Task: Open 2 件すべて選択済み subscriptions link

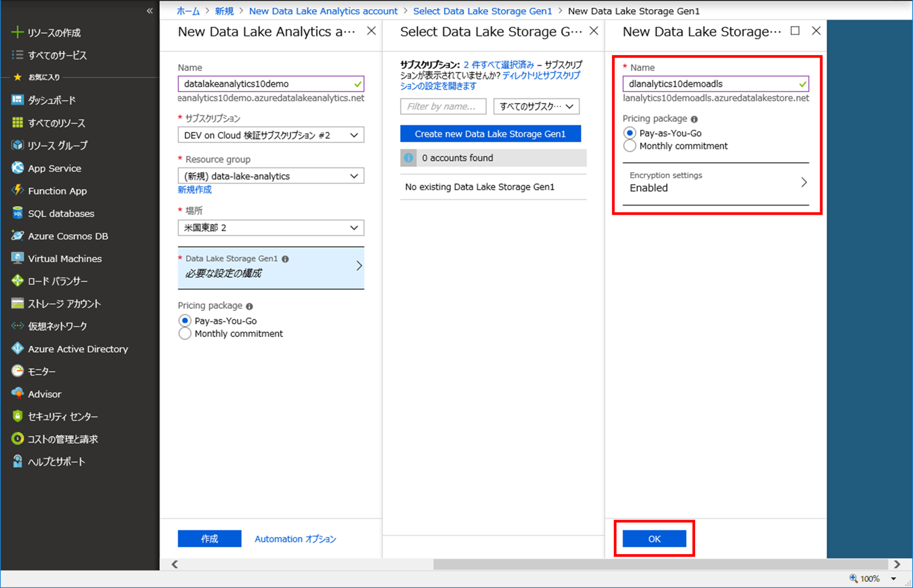Action: tap(499, 64)
